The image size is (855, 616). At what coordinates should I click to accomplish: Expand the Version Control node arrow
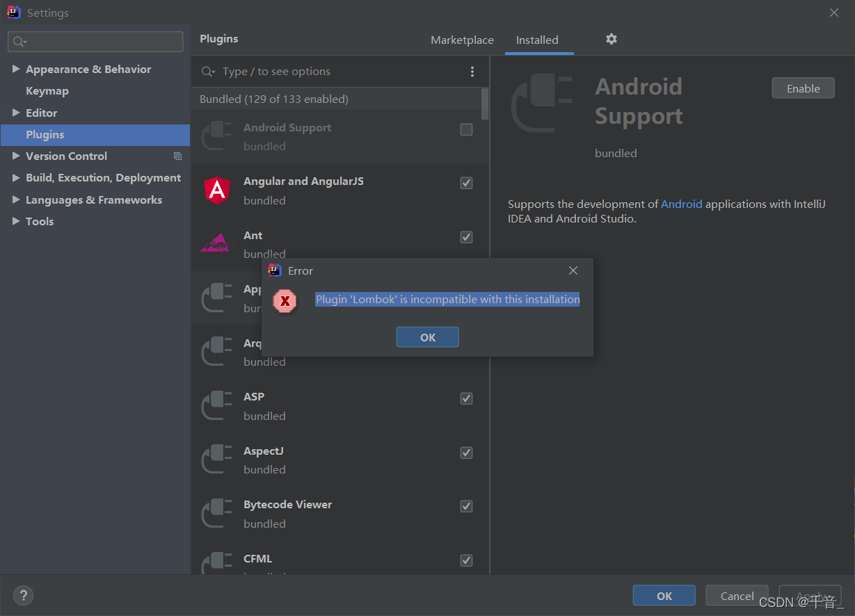point(16,156)
